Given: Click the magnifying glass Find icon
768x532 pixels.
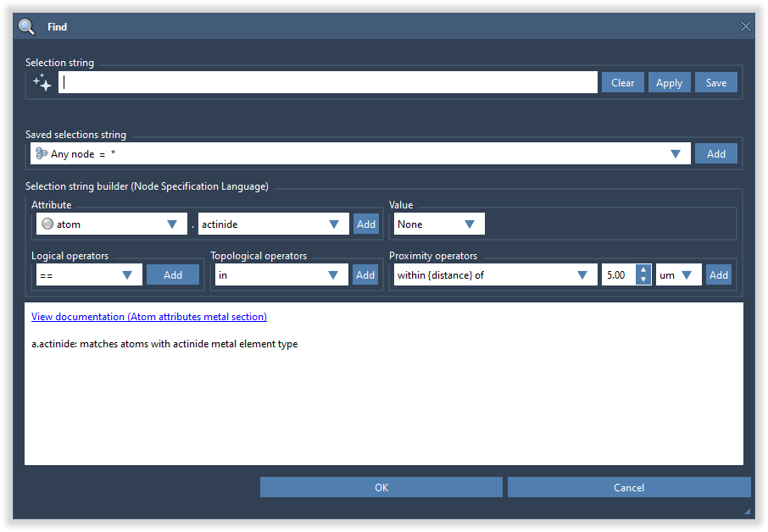Looking at the screenshot, I should tap(24, 25).
